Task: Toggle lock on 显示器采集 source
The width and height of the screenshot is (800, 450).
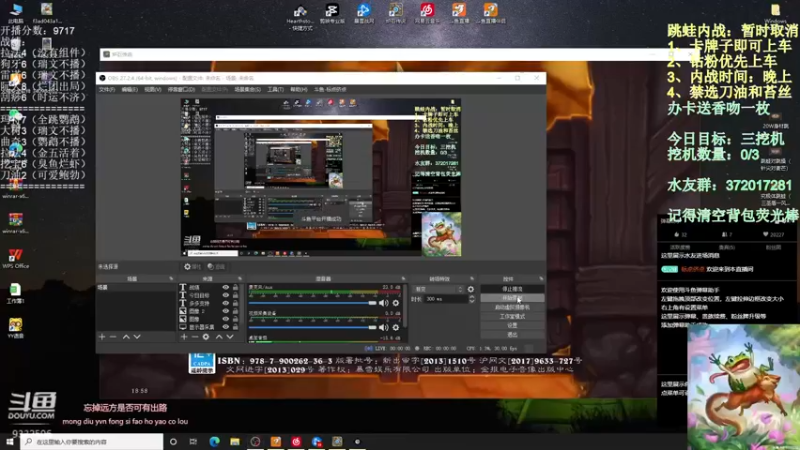Action: (235, 327)
